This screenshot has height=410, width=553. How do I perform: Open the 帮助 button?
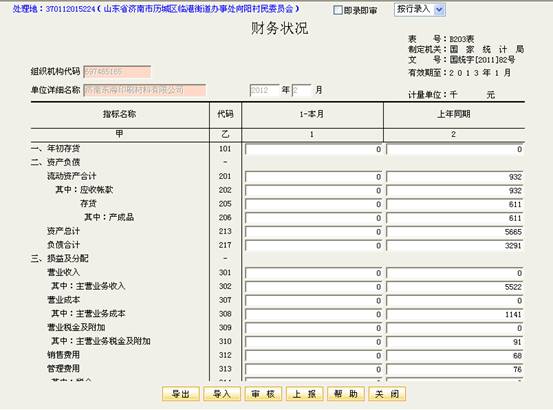(346, 394)
